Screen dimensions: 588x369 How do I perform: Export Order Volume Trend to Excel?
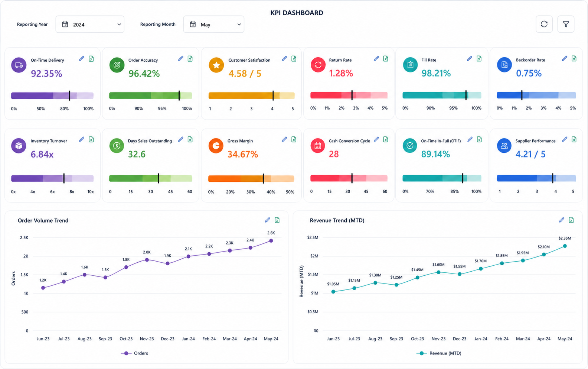(x=277, y=220)
